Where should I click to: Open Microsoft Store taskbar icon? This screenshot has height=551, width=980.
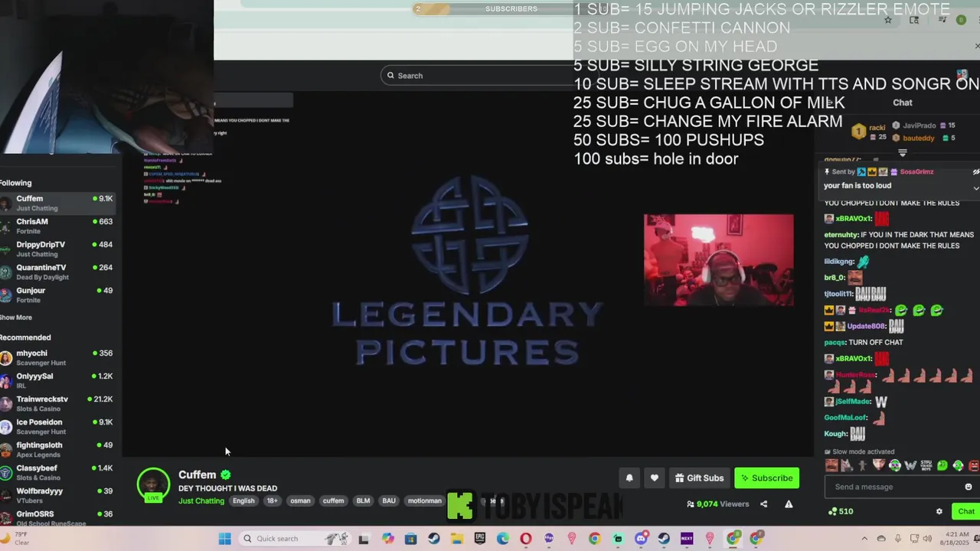[411, 539]
